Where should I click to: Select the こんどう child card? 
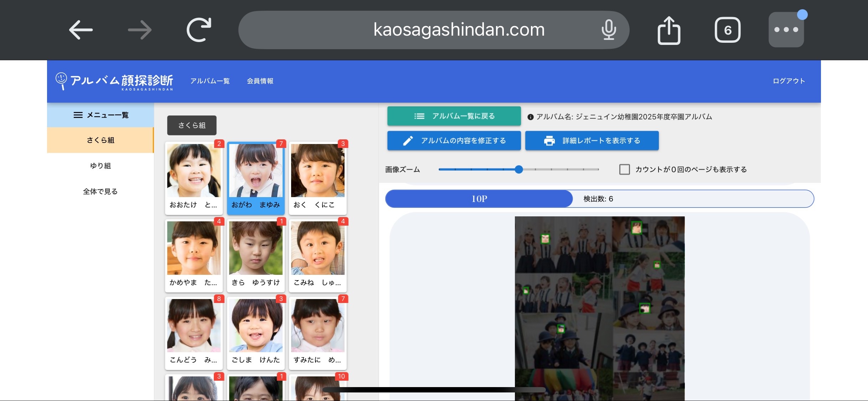click(194, 333)
